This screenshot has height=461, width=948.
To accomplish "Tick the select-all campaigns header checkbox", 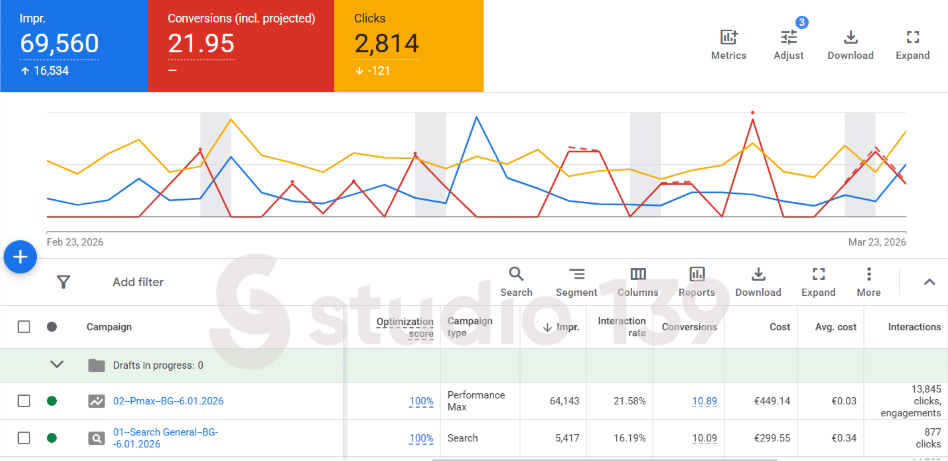I will (24, 327).
